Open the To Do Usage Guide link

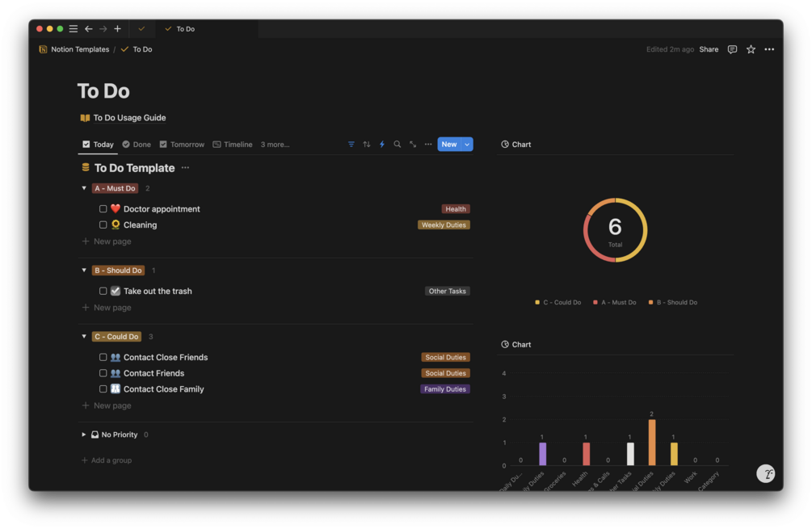click(129, 118)
